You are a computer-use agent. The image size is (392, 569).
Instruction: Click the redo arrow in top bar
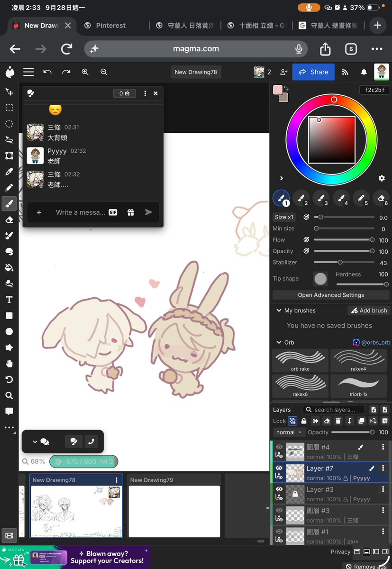point(66,72)
